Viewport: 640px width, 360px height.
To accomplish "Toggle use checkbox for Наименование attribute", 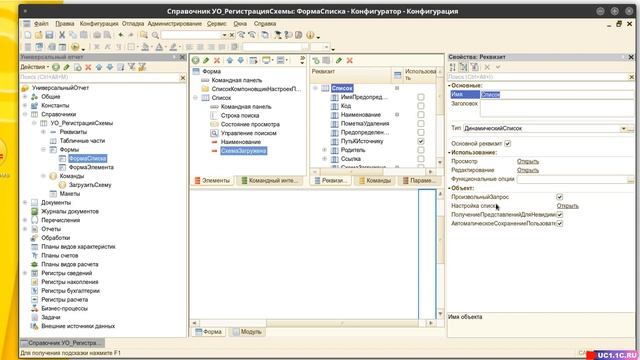I will click(421, 115).
